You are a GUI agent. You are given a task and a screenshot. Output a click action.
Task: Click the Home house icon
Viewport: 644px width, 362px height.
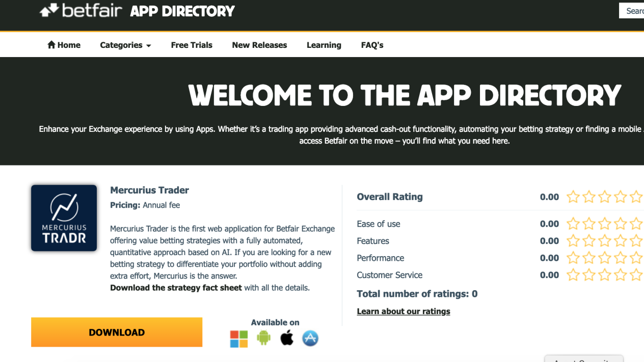(x=51, y=45)
